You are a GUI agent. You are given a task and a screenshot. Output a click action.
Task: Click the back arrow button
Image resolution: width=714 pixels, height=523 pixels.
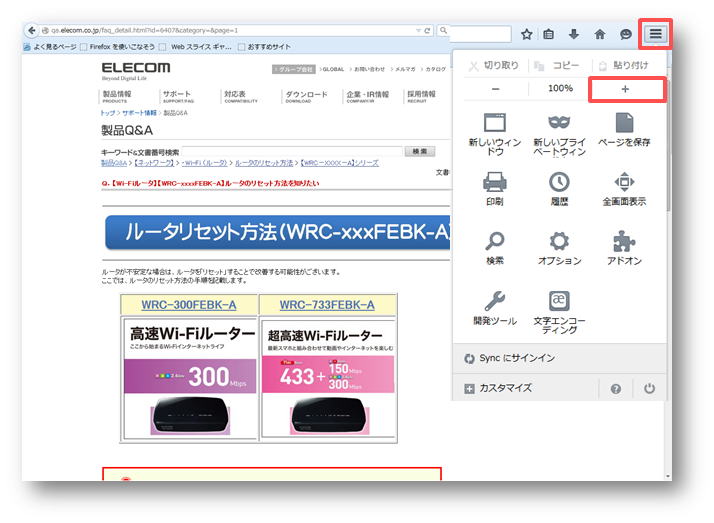pyautogui.click(x=31, y=30)
